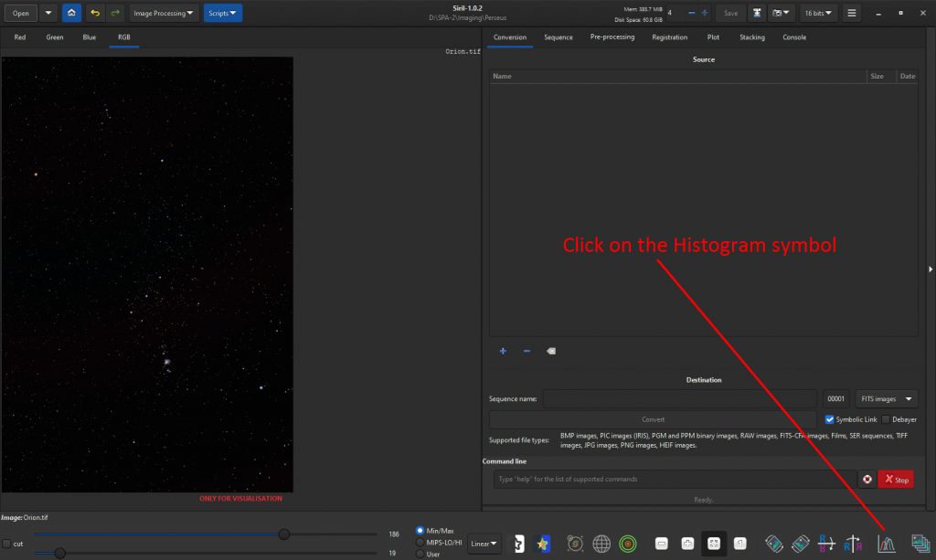Rotate image counter-clockwise
936x560 pixels.
773,544
